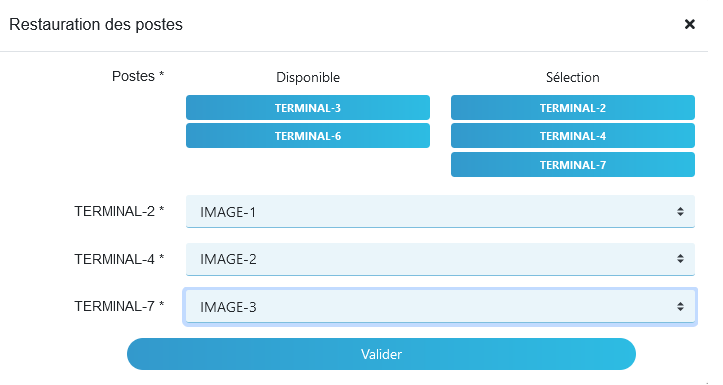Click the Valider button
The image size is (723, 385).
[381, 354]
